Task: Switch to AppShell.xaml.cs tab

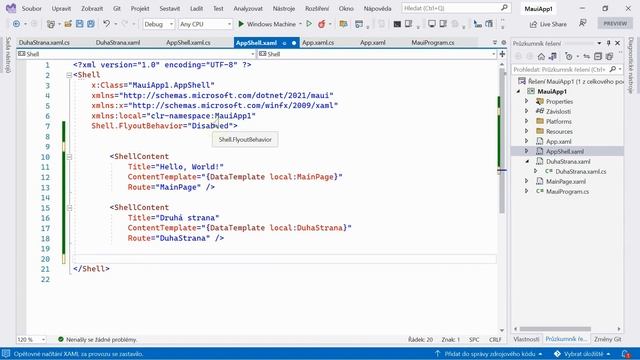Action: click(x=188, y=42)
